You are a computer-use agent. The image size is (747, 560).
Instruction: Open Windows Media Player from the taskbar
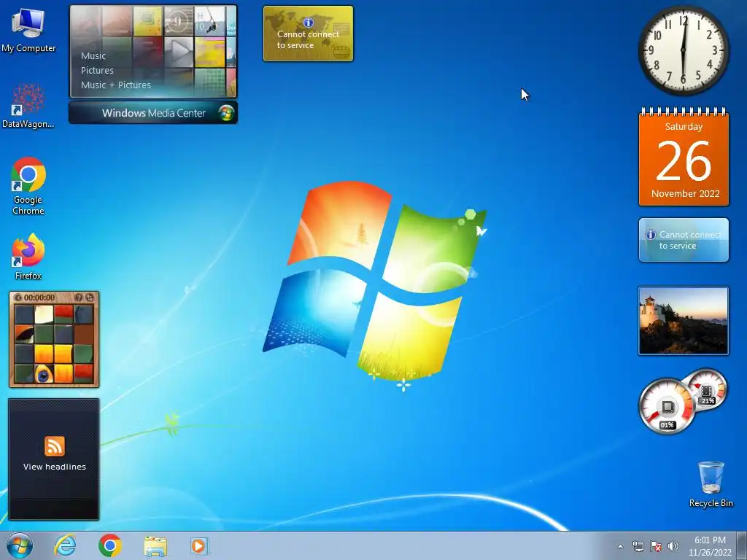click(x=200, y=545)
